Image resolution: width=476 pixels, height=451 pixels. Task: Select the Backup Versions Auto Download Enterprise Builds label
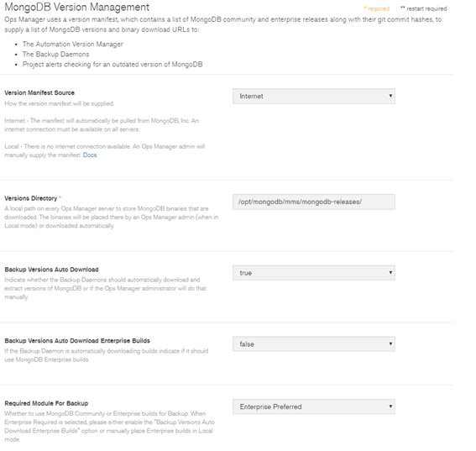coord(77,340)
